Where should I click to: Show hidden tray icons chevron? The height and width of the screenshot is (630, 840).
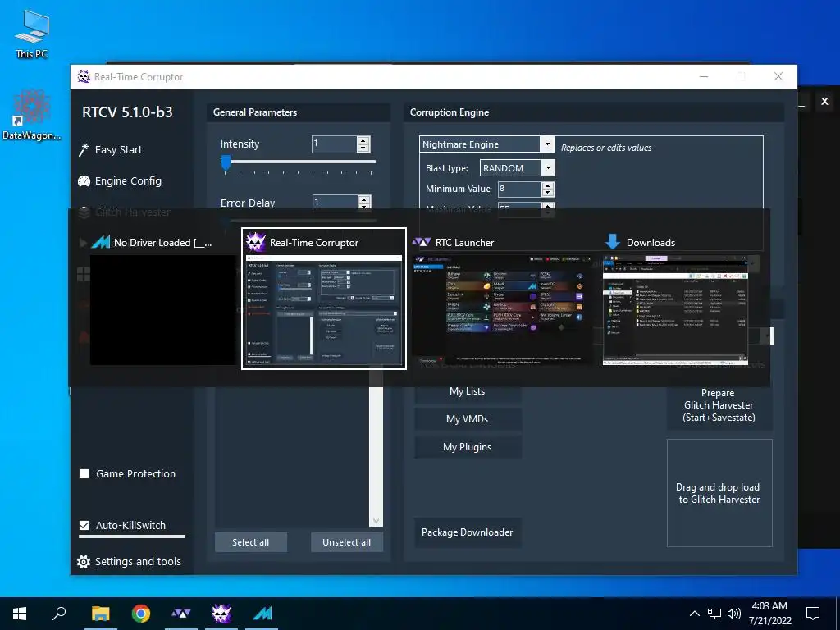coord(694,614)
